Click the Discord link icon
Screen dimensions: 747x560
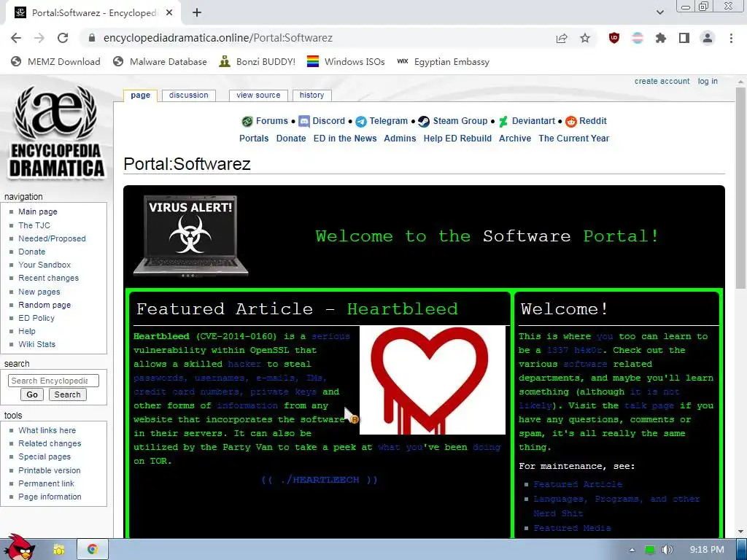point(304,122)
